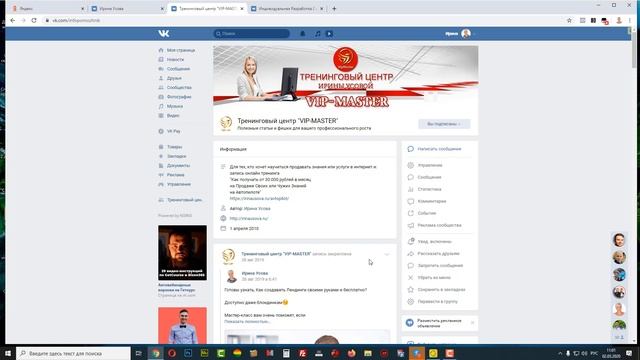Click Показать полностью in pinned post
The width and height of the screenshot is (640, 360).
pyautogui.click(x=247, y=322)
